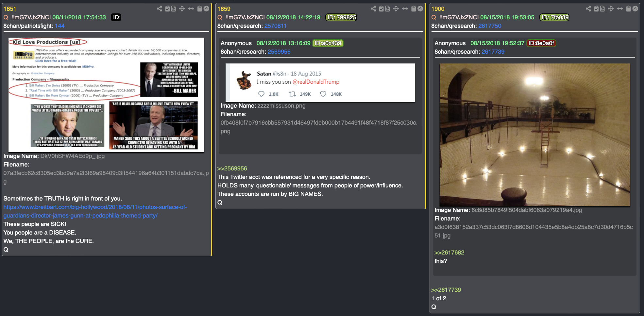
Task: Click the clipboard-check icon on post 1851
Action: (x=167, y=9)
